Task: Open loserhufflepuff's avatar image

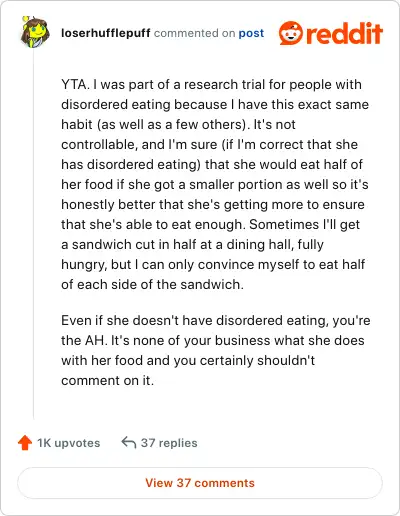Action: [35, 32]
